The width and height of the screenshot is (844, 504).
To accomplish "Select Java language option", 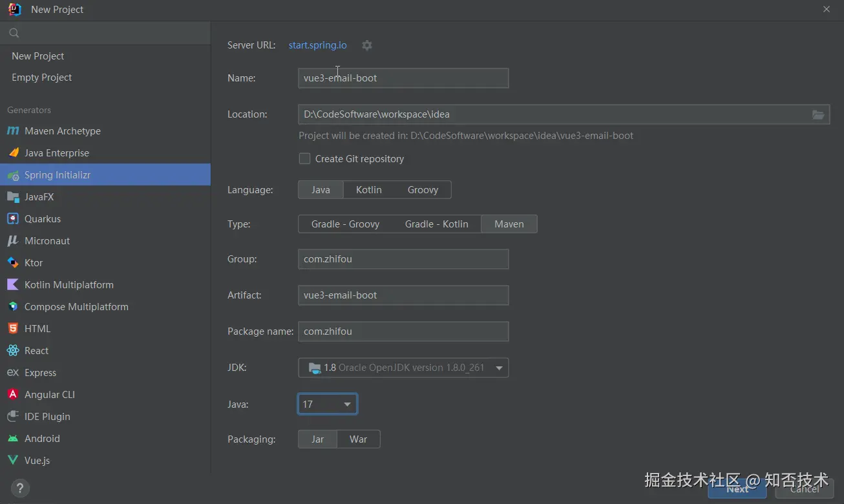I will [321, 190].
